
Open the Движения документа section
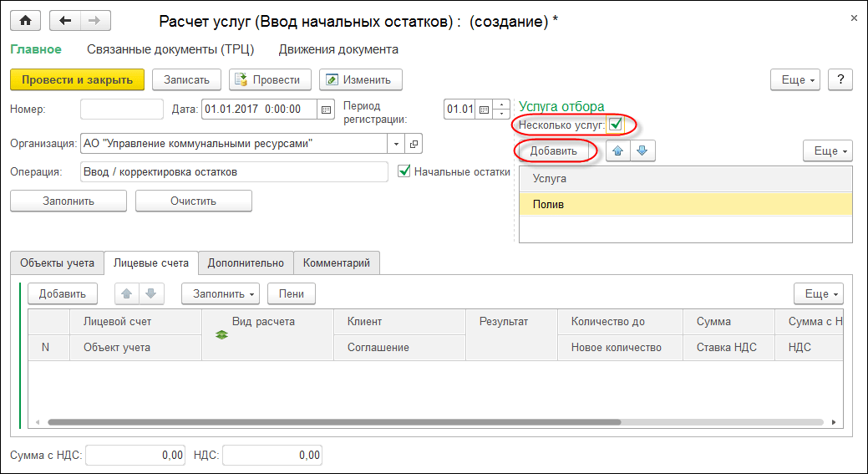(x=338, y=49)
